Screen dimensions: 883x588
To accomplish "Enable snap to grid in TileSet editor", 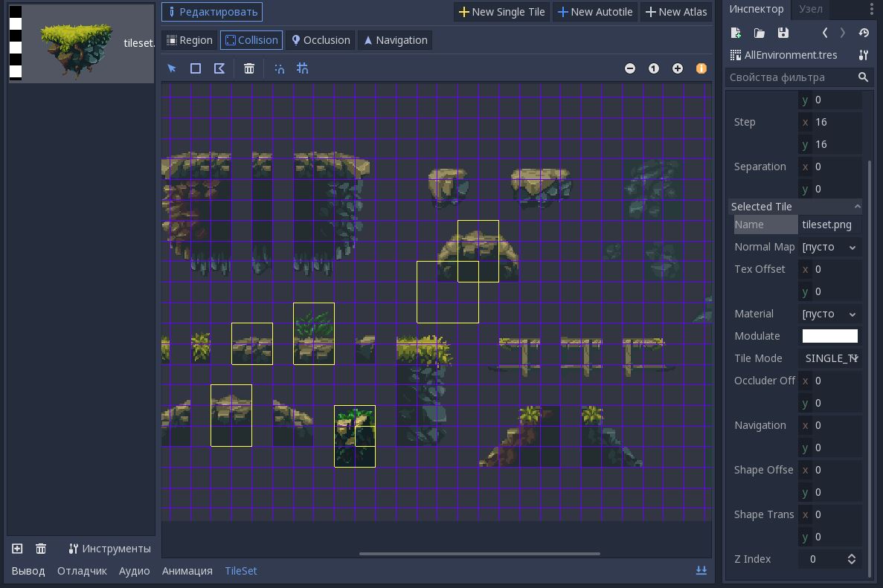I will click(303, 68).
